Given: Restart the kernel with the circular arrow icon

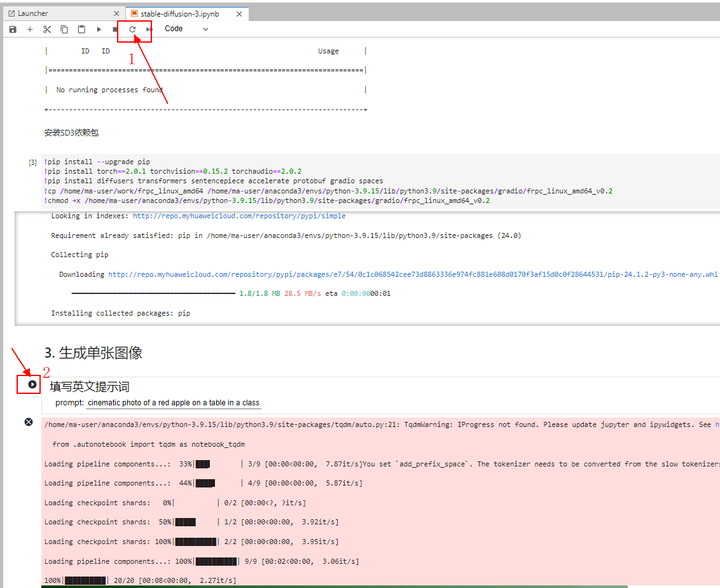Looking at the screenshot, I should [132, 29].
